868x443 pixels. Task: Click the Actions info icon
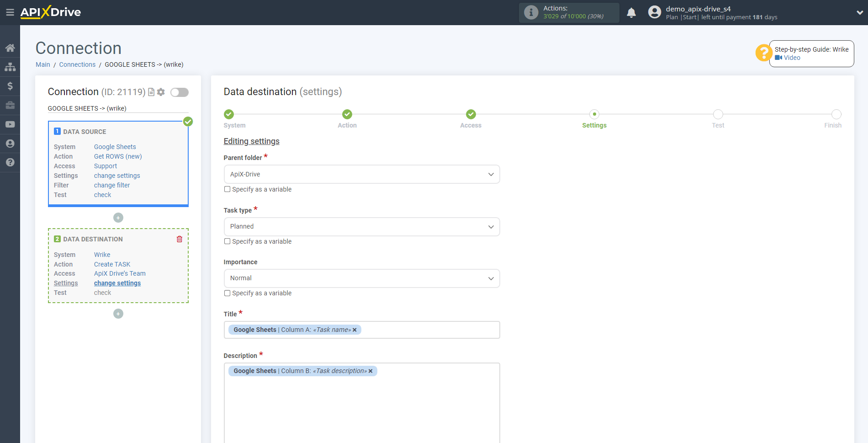[x=531, y=12]
